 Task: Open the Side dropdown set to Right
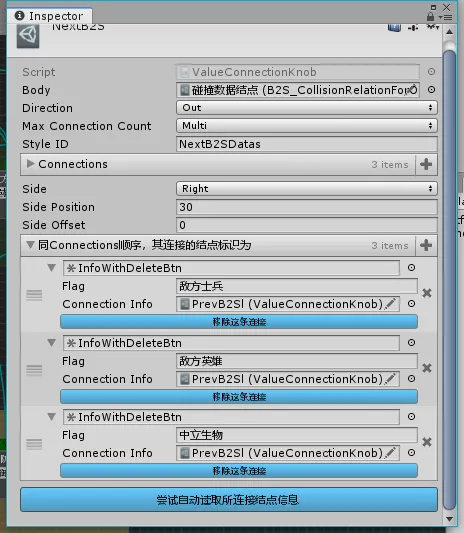point(307,189)
